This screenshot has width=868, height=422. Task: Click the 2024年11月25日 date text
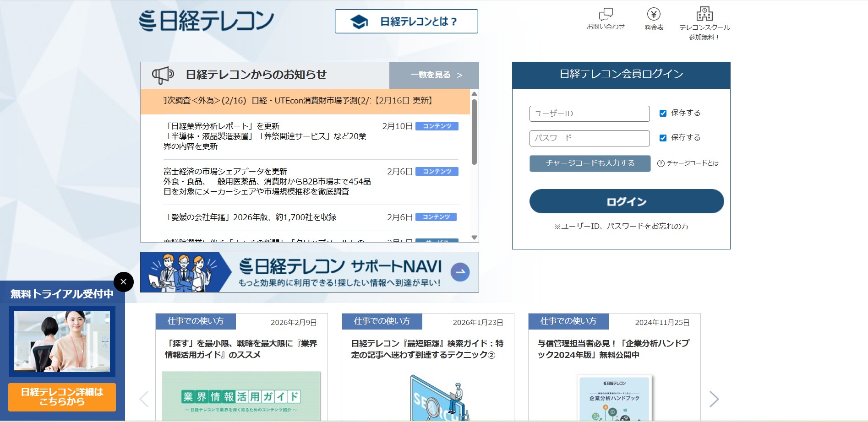(x=662, y=323)
